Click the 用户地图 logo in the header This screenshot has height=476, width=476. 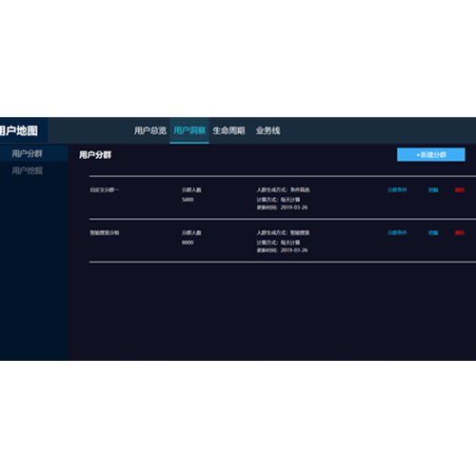coord(18,130)
